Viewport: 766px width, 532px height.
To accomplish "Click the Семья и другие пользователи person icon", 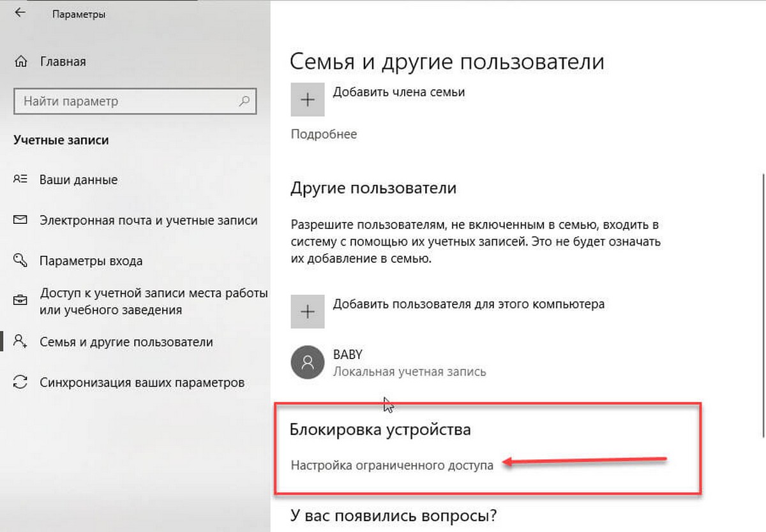I will coord(20,342).
